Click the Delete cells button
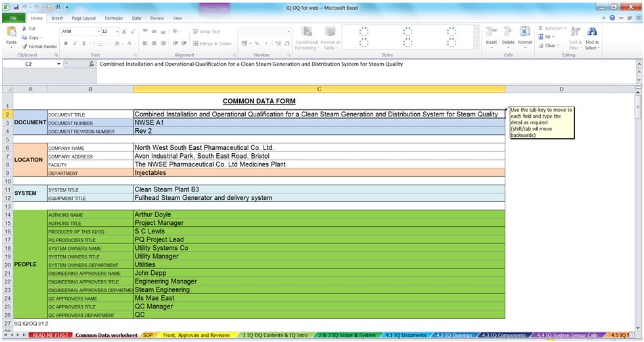Screen dimensions: 644x342 click(x=508, y=37)
